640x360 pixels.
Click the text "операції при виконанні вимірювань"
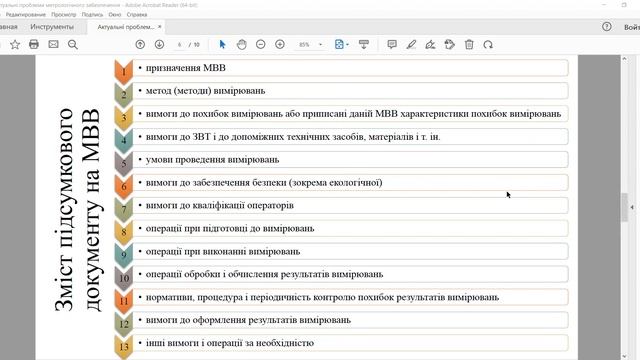[223, 251]
